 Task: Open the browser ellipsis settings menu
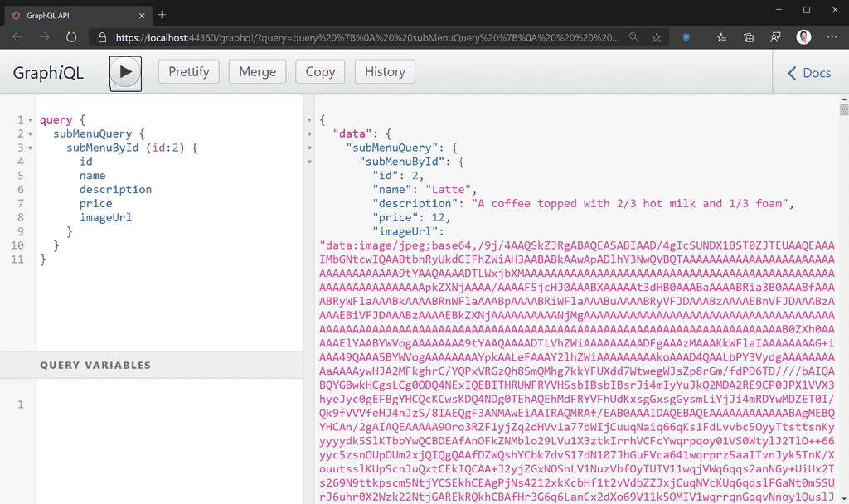[x=832, y=37]
